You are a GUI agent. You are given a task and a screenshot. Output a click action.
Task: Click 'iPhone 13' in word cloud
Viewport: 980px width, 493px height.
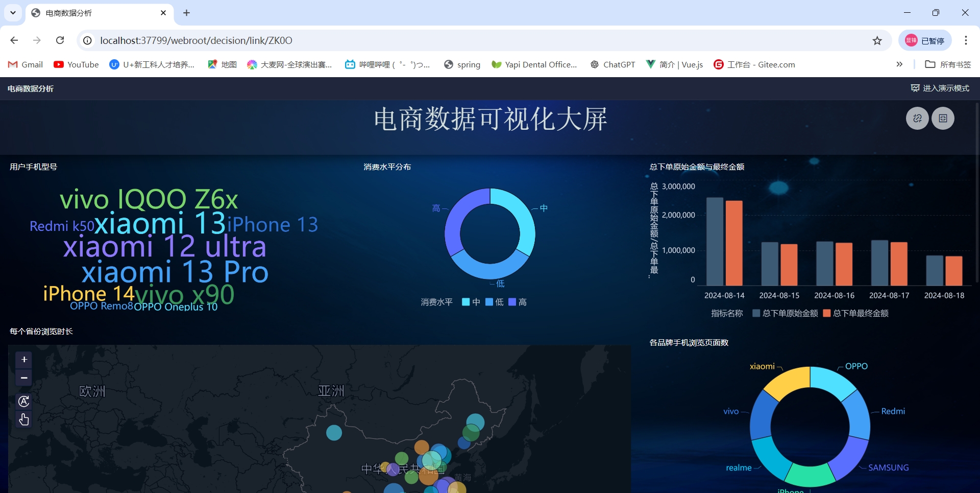[273, 225]
